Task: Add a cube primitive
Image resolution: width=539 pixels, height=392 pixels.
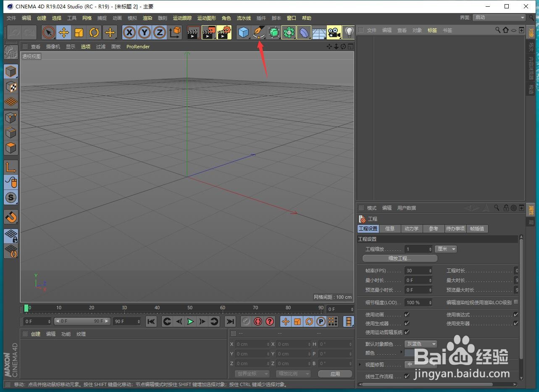Action: click(244, 32)
